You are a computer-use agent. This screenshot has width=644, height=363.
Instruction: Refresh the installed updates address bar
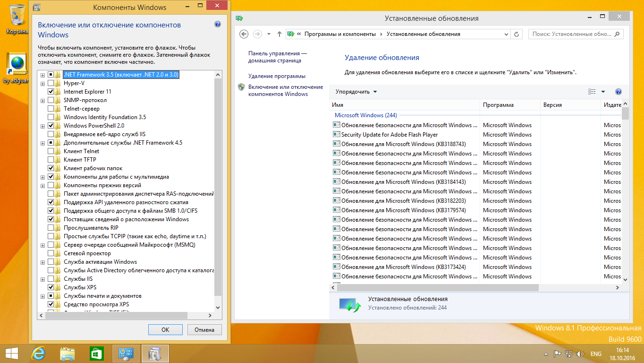point(517,34)
